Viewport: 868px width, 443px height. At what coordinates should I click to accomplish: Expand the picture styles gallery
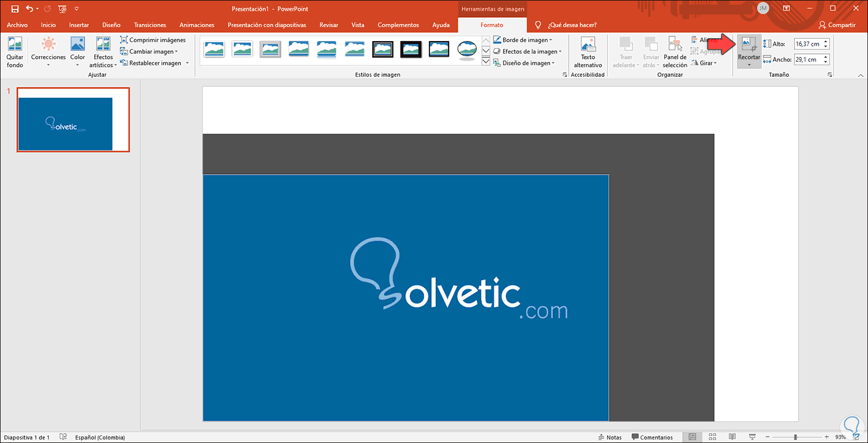click(486, 61)
